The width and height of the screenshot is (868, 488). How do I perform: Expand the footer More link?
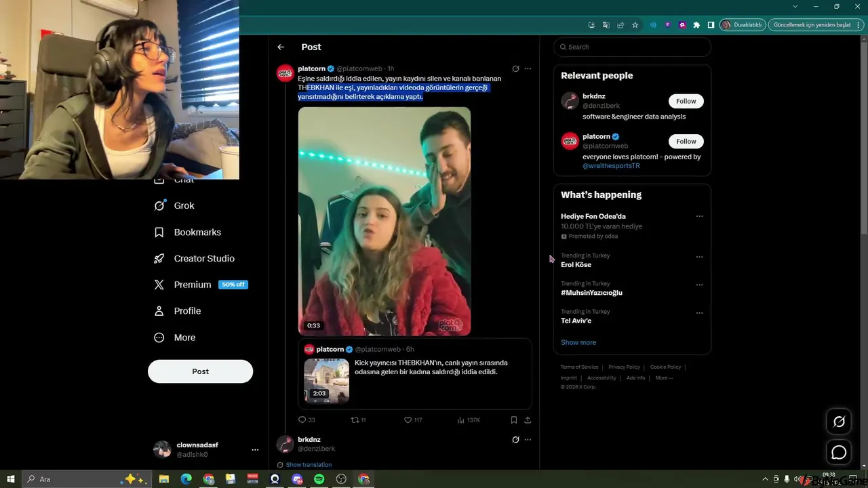pos(664,378)
